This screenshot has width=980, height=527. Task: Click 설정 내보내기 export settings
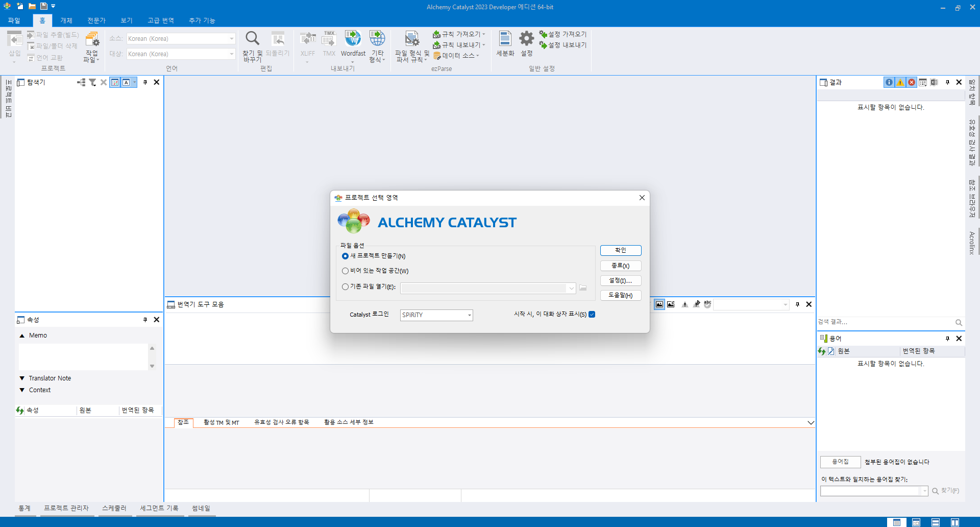tap(563, 45)
